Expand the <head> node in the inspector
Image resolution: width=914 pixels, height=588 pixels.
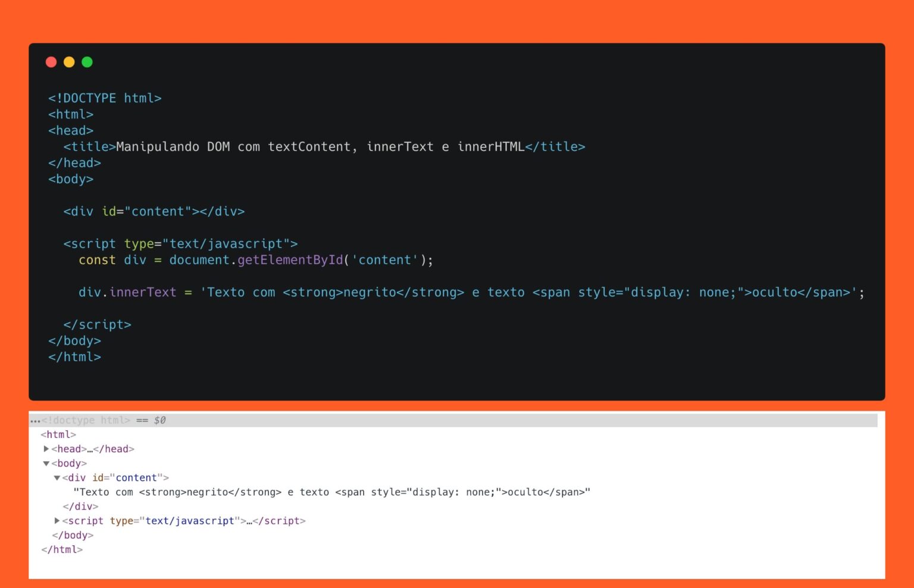[x=48, y=449]
